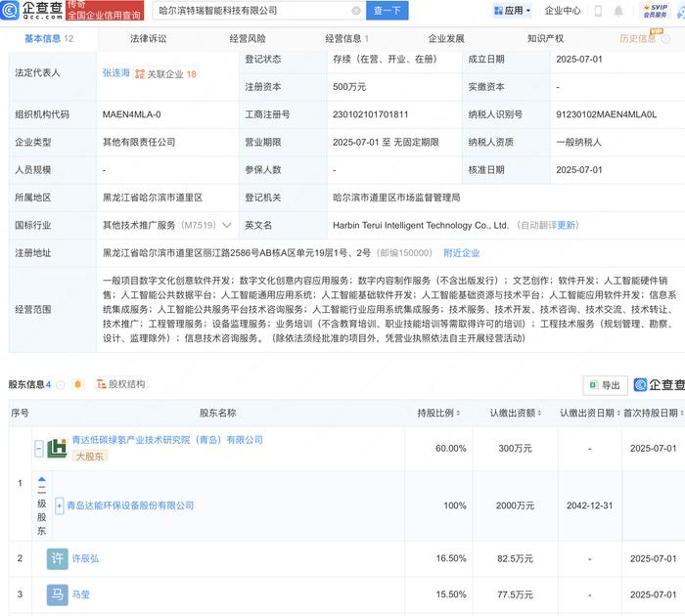
Task: Click the info icon beside 股东信息
Action: 61,384
